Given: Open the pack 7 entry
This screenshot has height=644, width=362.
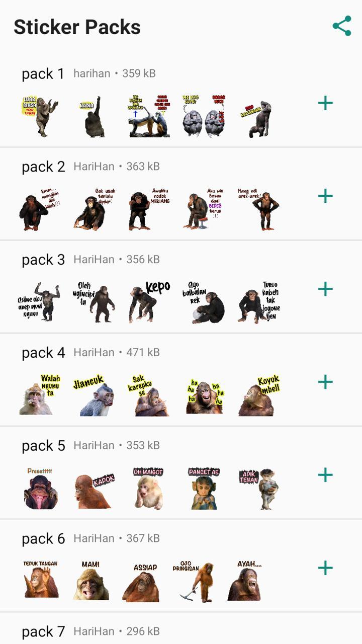Looking at the screenshot, I should coord(181,629).
